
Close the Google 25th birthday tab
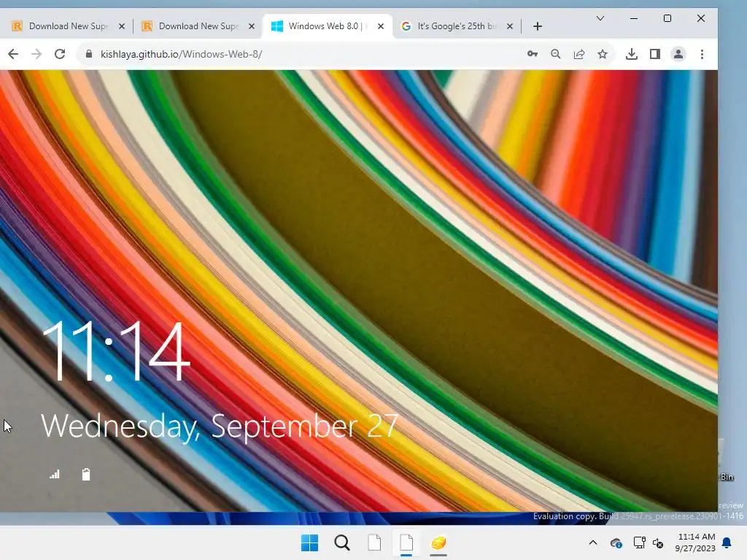point(510,26)
